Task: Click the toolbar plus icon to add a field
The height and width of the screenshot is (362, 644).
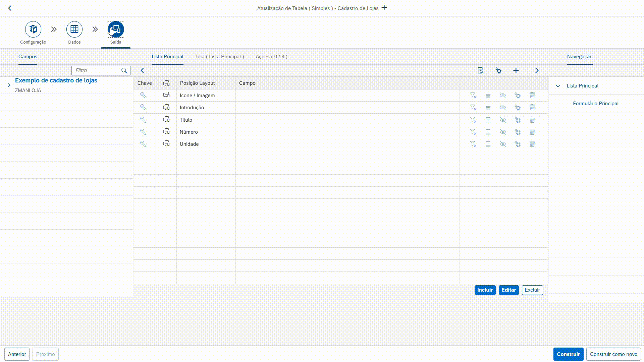Action: [x=516, y=70]
